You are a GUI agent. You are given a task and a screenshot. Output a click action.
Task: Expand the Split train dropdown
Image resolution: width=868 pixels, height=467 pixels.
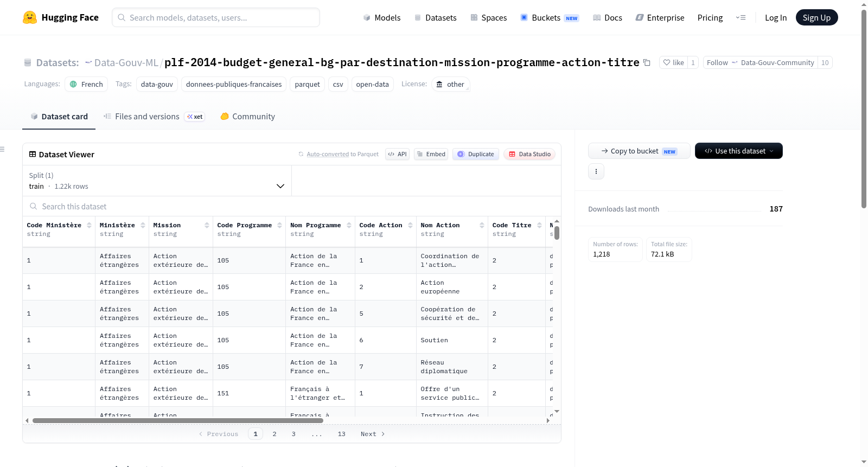click(x=157, y=181)
